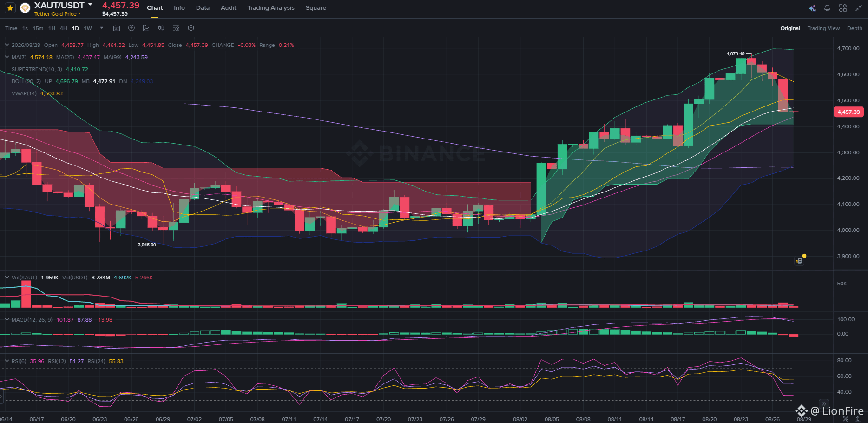The image size is (868, 423).
Task: Open the Audit tab
Action: (229, 8)
